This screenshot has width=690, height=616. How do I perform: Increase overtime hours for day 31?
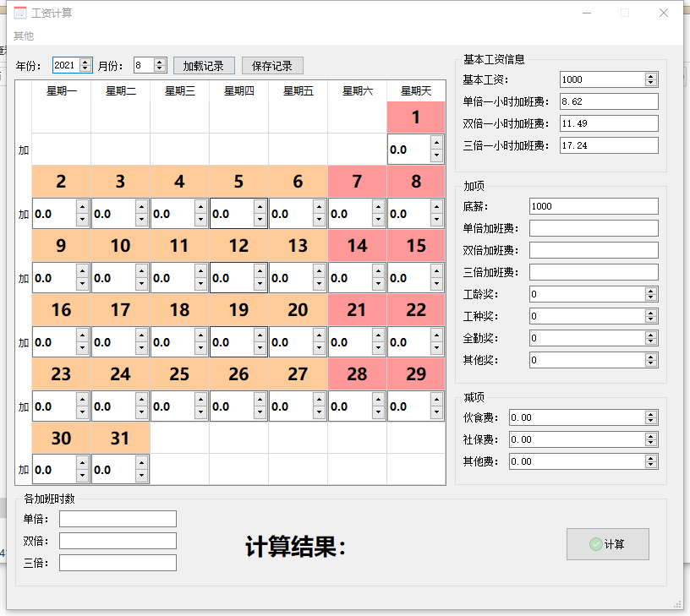click(x=141, y=463)
